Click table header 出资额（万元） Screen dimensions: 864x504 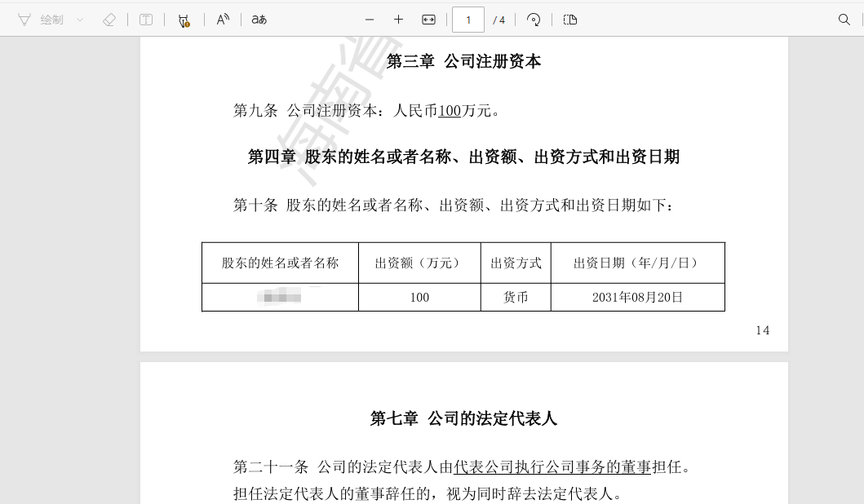419,263
